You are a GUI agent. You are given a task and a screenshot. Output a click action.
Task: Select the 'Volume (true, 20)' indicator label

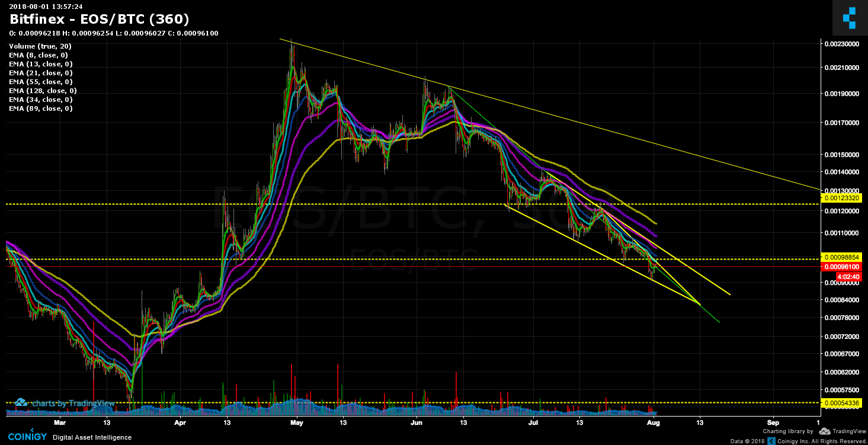pyautogui.click(x=40, y=46)
